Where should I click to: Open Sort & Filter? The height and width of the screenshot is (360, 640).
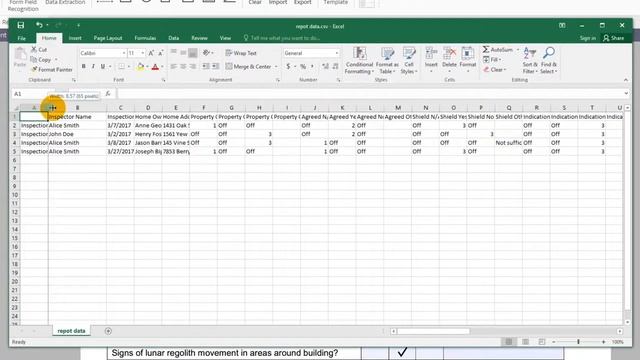click(x=530, y=60)
